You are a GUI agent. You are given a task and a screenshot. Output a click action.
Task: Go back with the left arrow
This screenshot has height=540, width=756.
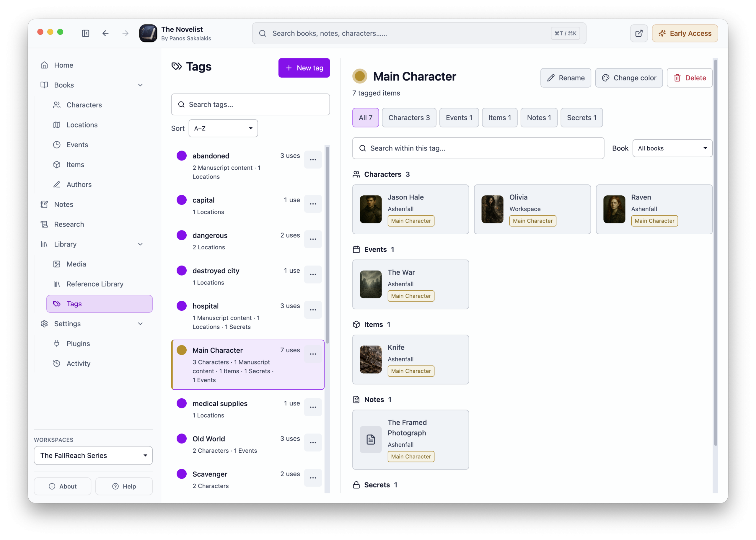tap(105, 33)
